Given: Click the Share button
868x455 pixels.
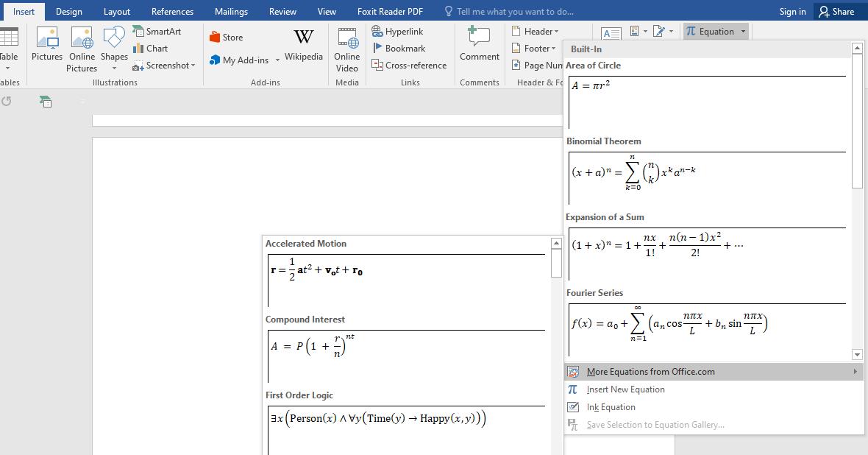Looking at the screenshot, I should (x=836, y=11).
